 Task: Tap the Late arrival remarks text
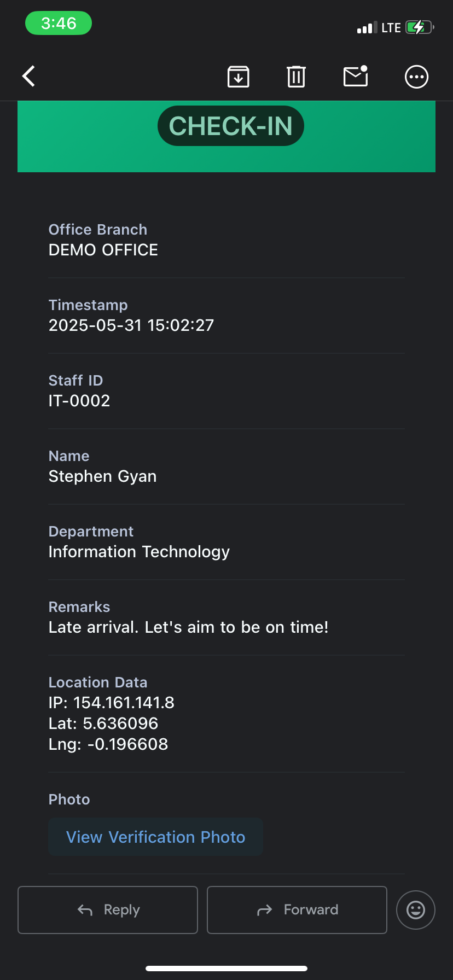click(189, 627)
